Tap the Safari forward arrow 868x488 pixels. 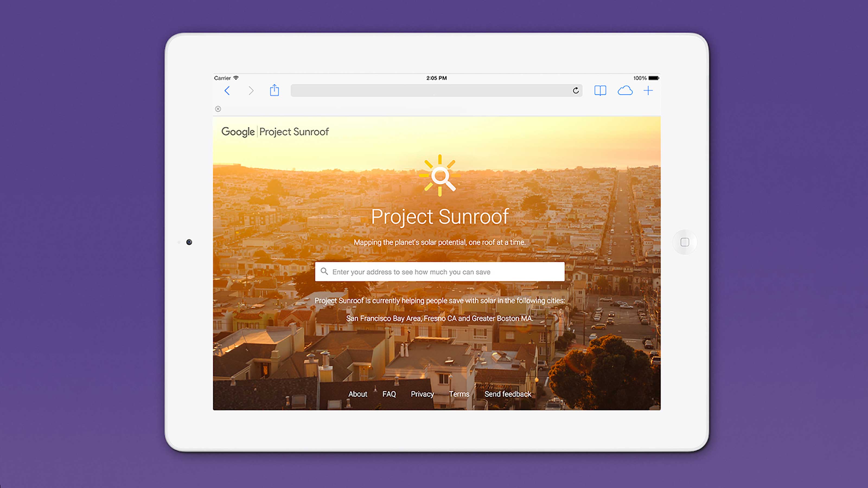pos(251,91)
